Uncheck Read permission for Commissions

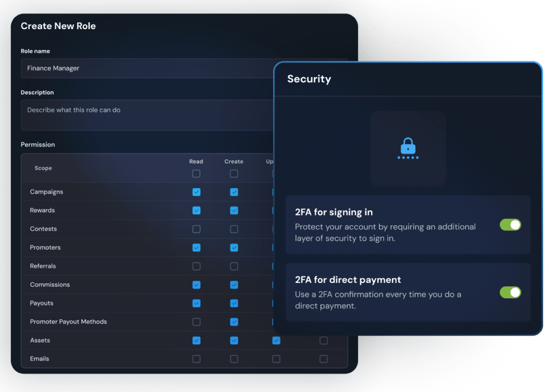[x=196, y=285]
